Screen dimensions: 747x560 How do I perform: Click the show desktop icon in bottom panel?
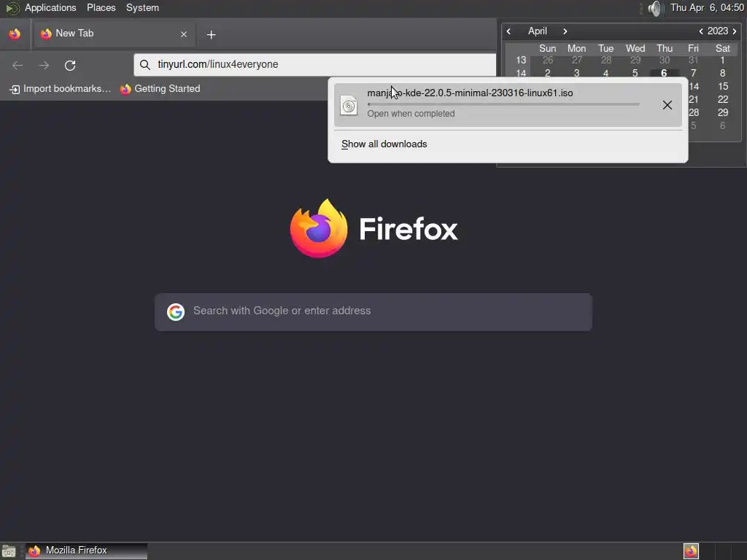9,551
